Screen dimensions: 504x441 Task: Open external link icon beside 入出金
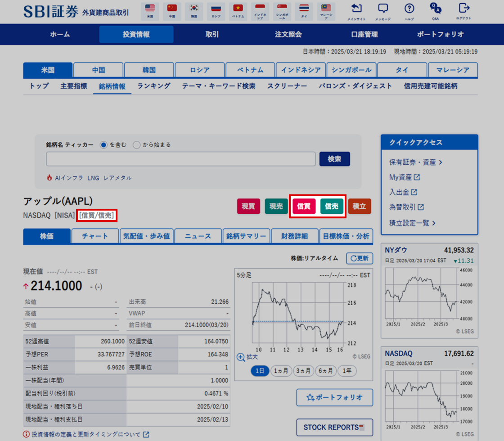[414, 192]
